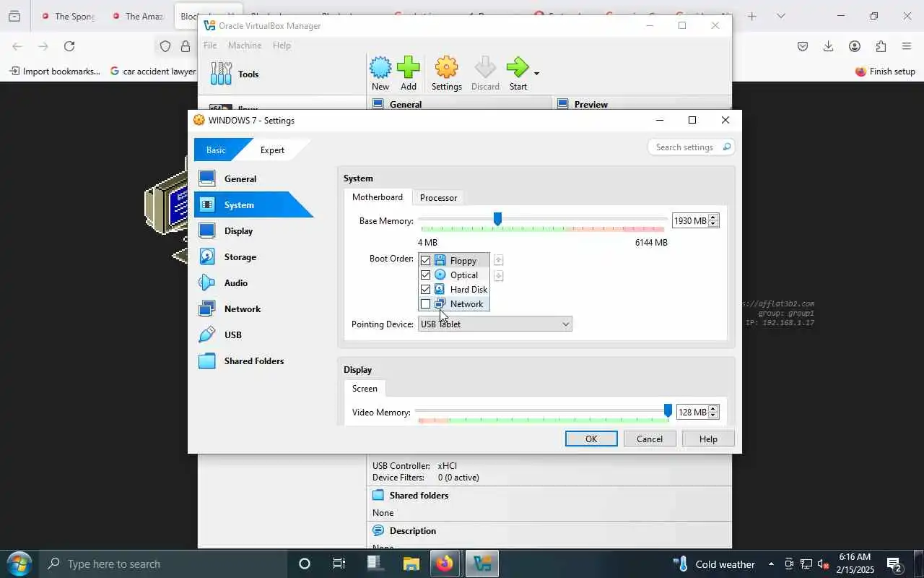Click the Preview header in VirtualBox Manager
Viewport: 924px width, 578px height.
click(590, 104)
